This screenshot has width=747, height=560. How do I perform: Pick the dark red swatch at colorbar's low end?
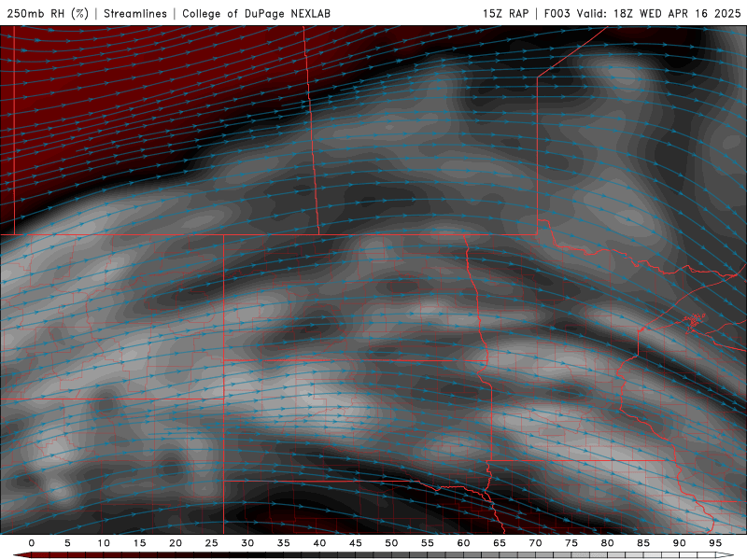pyautogui.click(x=26, y=555)
